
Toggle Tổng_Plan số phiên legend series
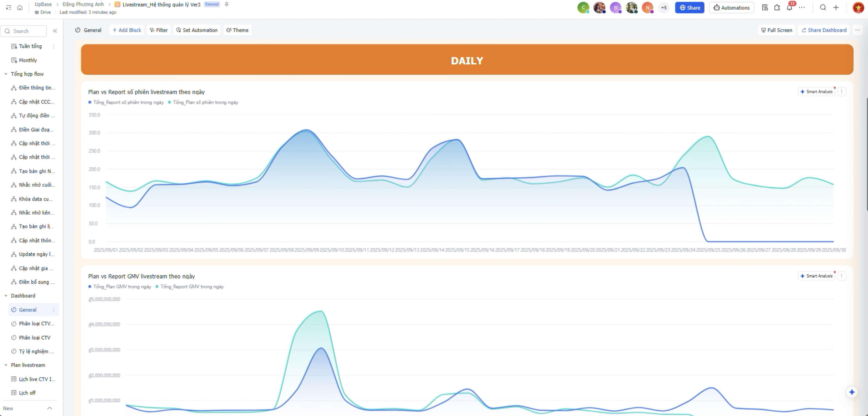coord(205,102)
